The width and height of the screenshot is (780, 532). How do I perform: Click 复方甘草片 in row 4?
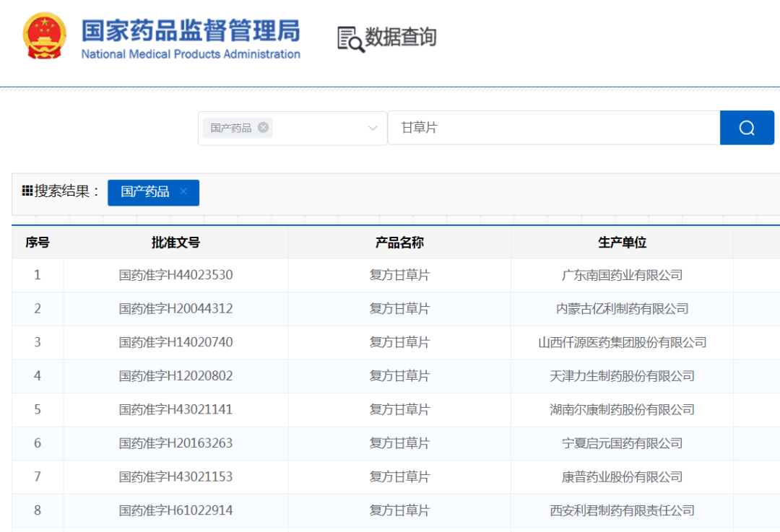399,376
